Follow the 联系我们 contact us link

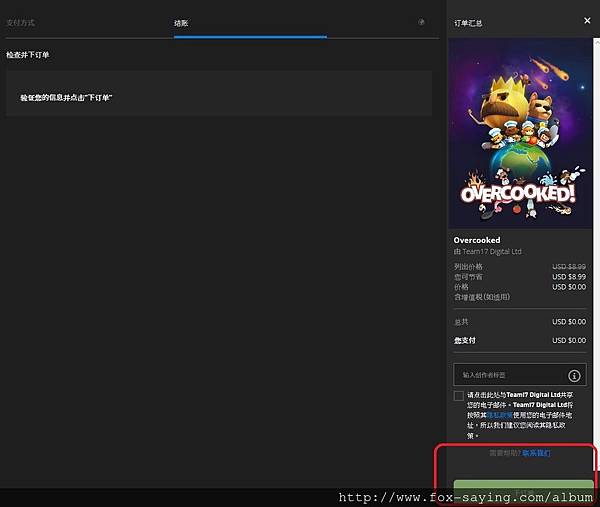tap(536, 453)
